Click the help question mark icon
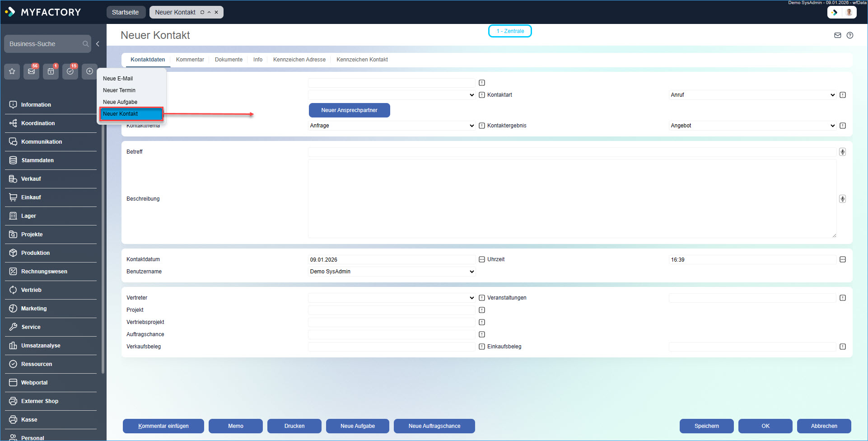This screenshot has height=441, width=868. [850, 35]
